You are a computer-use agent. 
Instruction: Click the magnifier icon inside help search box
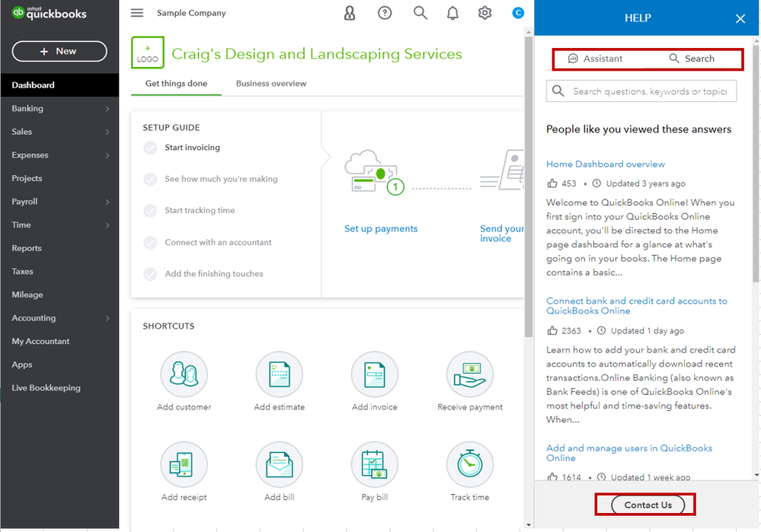[x=558, y=91]
